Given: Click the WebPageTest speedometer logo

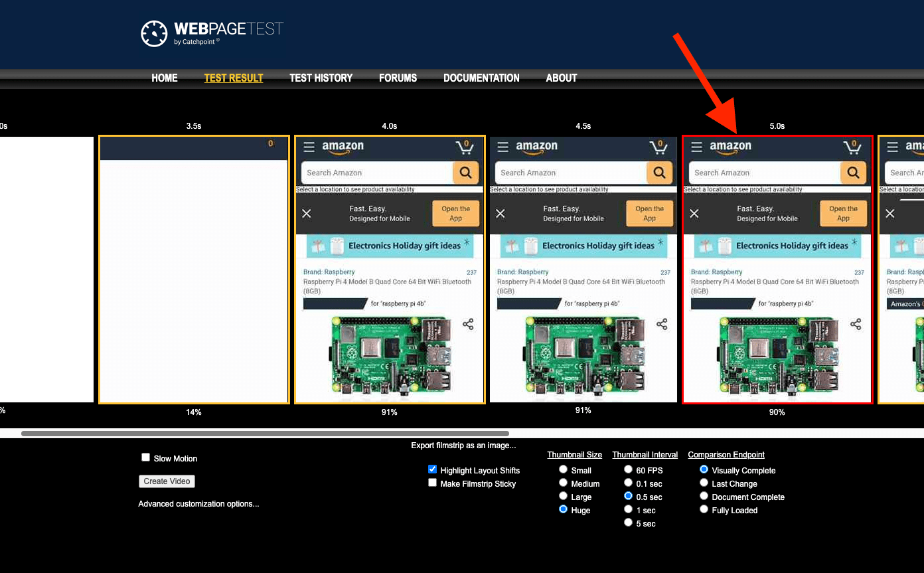Looking at the screenshot, I should pos(154,33).
